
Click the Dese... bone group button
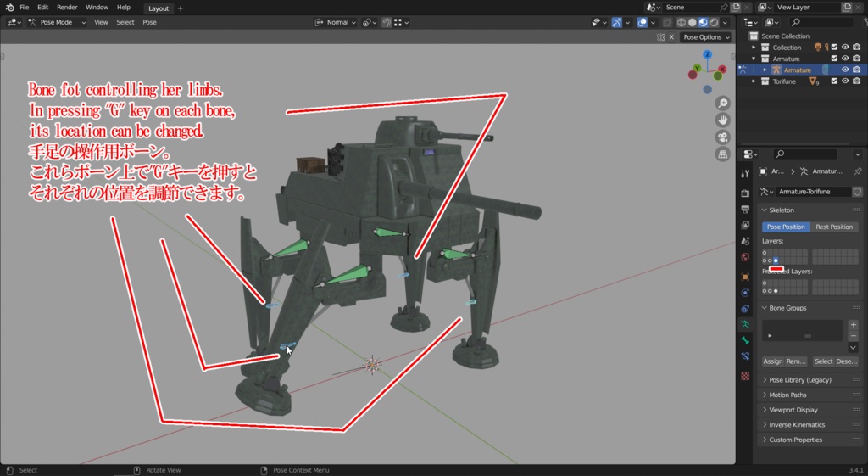tap(847, 361)
